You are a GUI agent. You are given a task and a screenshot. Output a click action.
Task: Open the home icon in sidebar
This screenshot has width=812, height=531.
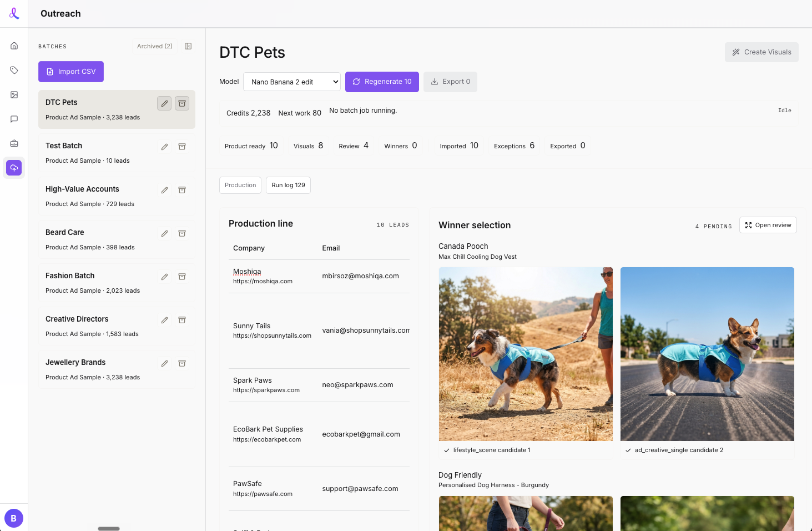click(x=14, y=46)
